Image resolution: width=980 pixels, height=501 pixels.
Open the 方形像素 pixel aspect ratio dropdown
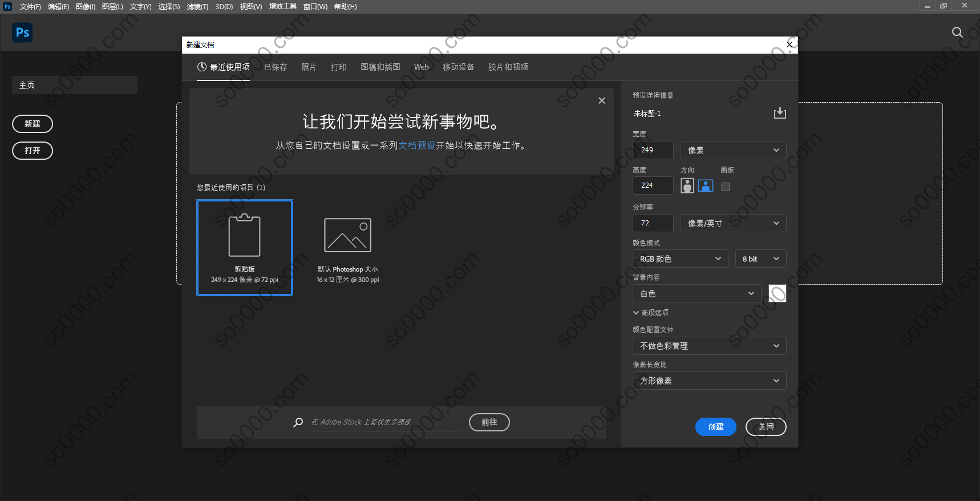(x=710, y=381)
